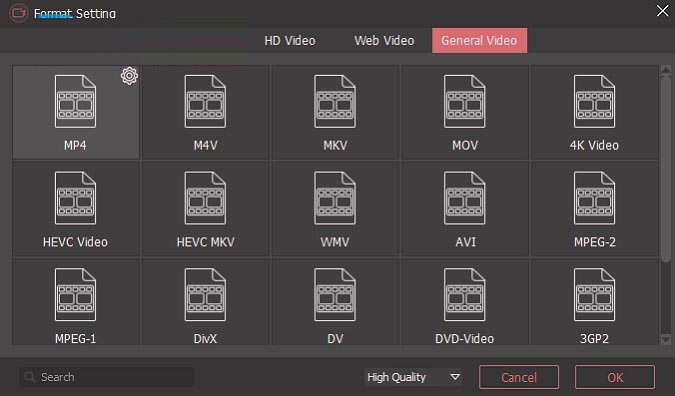The image size is (675, 396).
Task: Pick the MKV format icon
Action: click(x=335, y=102)
